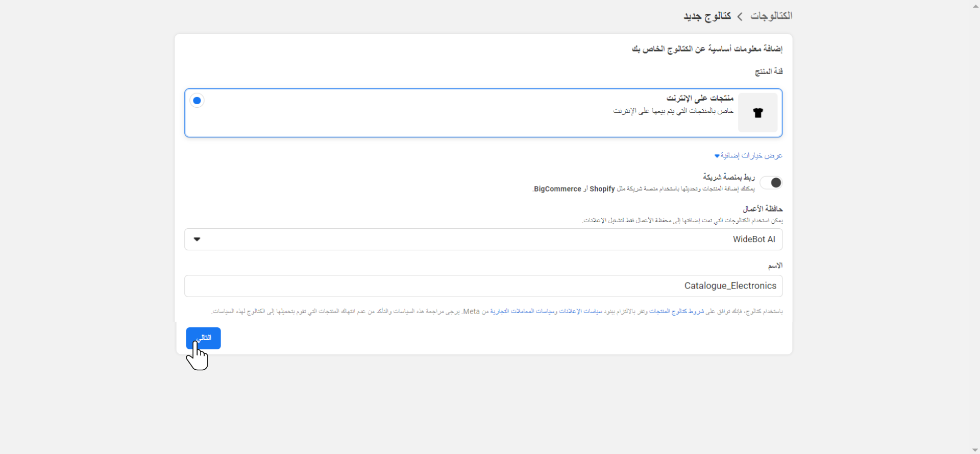Screen dimensions: 980x454
Task: Go back to 'الكتالوجات' breadcrumb
Action: [x=771, y=16]
